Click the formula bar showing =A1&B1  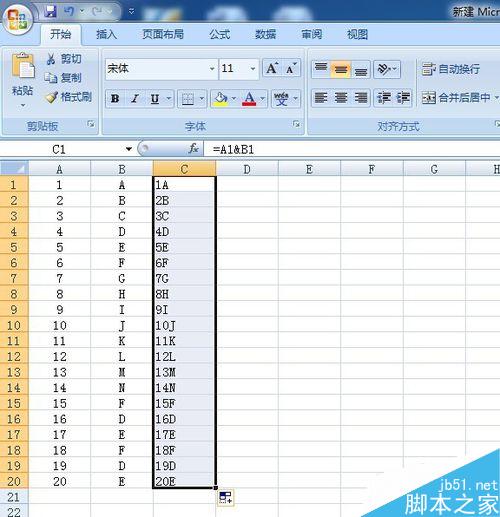[352, 149]
